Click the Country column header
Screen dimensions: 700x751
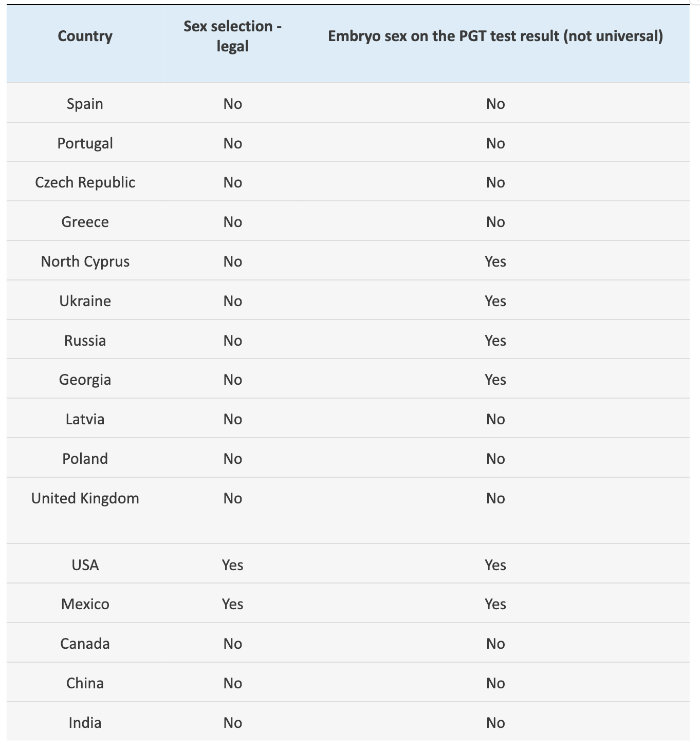point(85,36)
